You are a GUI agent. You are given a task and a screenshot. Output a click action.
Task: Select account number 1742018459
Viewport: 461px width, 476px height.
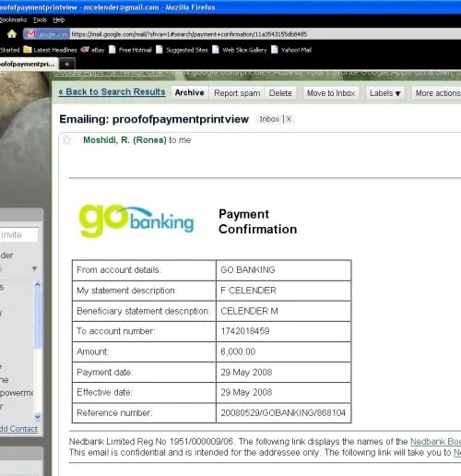tap(245, 331)
